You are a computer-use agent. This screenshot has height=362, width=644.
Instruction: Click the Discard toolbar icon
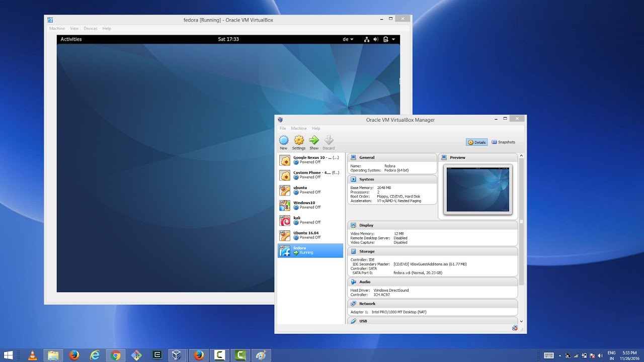click(329, 142)
